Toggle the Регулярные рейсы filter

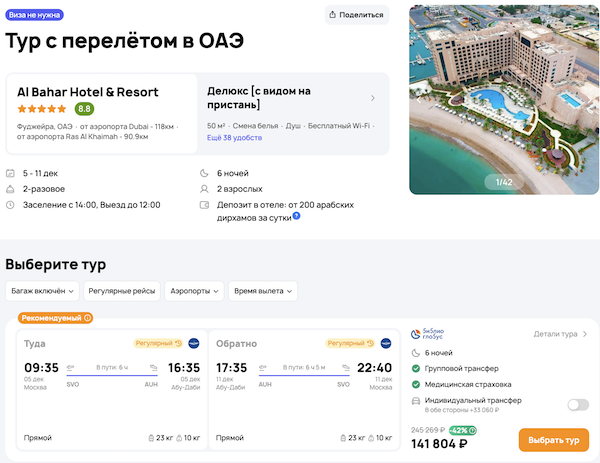coord(124,291)
